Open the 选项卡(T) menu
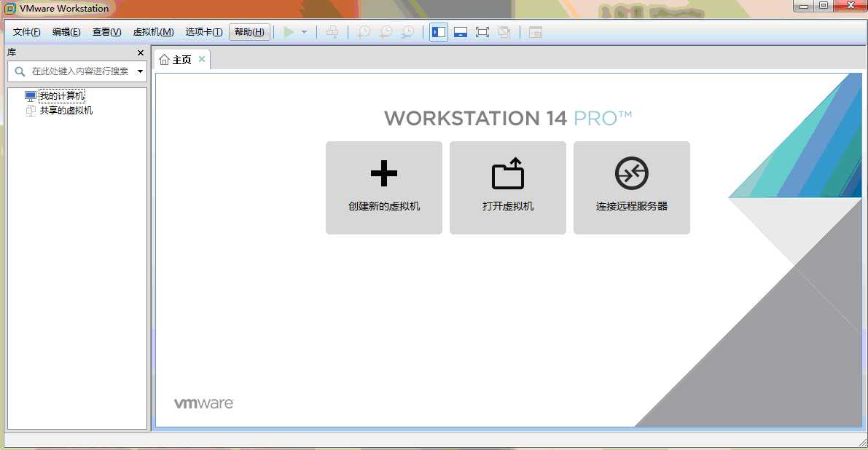The height and width of the screenshot is (450, 868). tap(204, 32)
